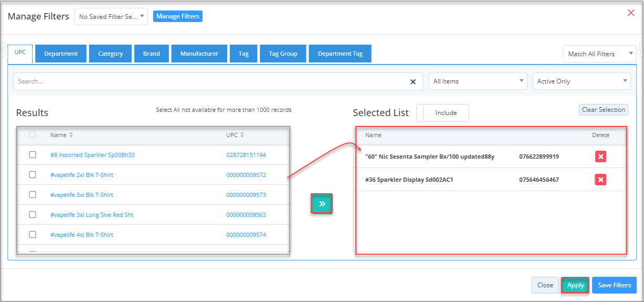Click the Clear Selection button
This screenshot has height=302, width=644.
click(x=604, y=110)
